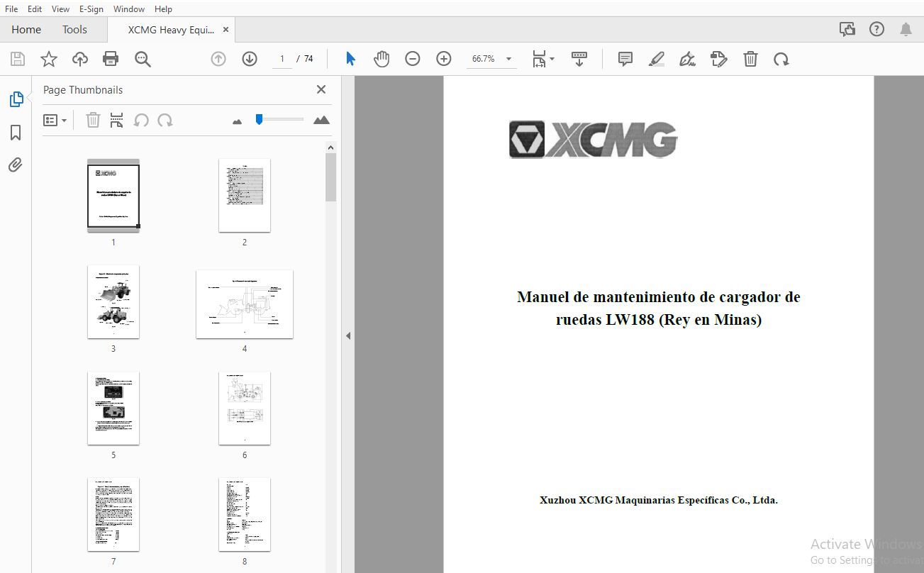Close the XCMG Heavy Equi... document tab
This screenshot has height=573, width=924.
(226, 30)
